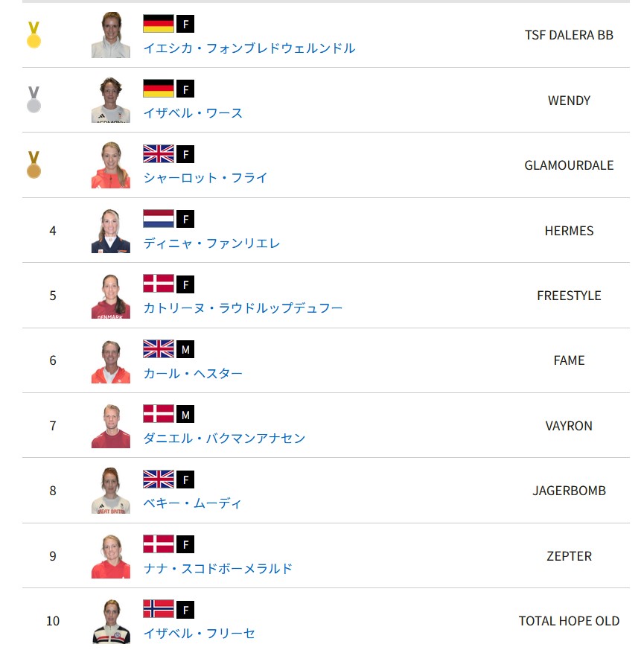
Task: Click the silver medal icon
Action: pyautogui.click(x=34, y=100)
